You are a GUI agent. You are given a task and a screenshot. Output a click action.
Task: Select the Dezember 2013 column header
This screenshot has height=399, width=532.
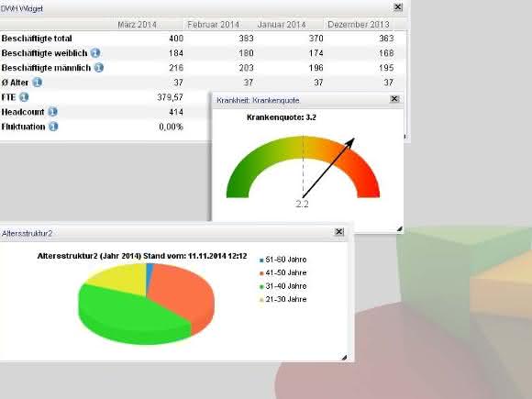(x=359, y=25)
